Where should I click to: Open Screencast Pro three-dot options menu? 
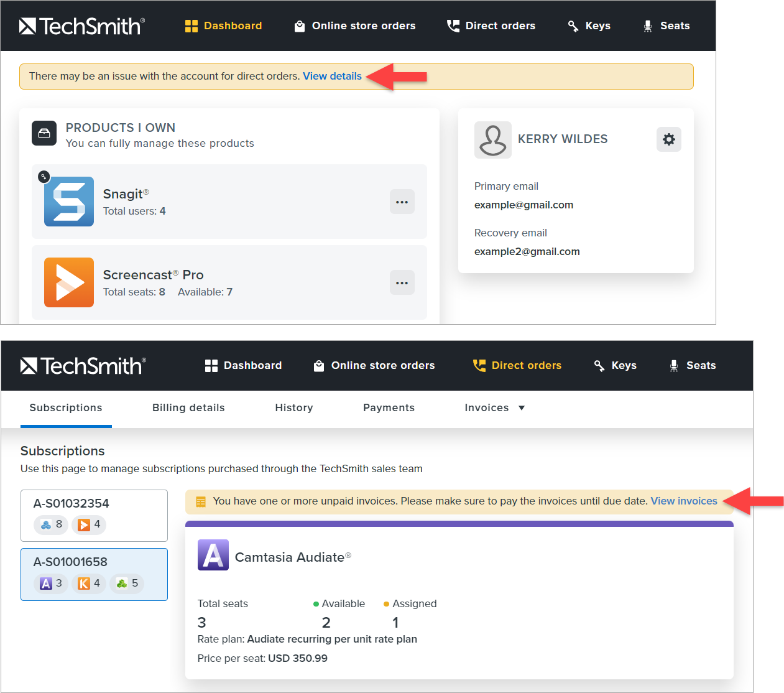402,282
